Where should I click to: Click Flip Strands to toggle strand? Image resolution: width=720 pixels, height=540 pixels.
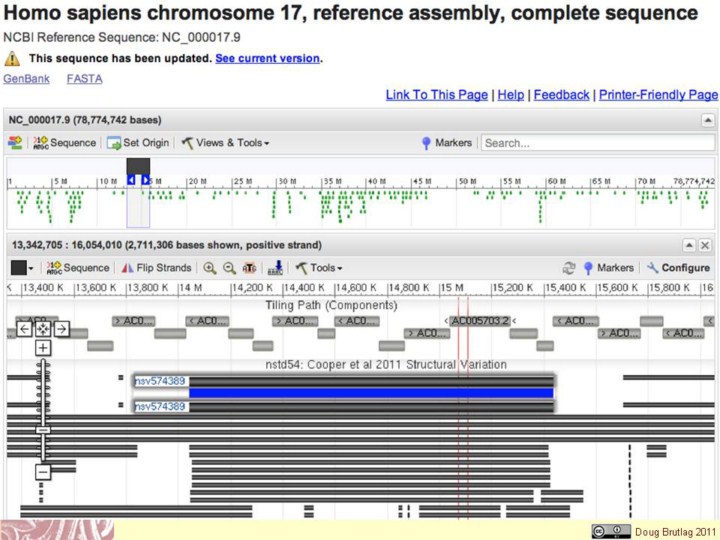click(156, 268)
